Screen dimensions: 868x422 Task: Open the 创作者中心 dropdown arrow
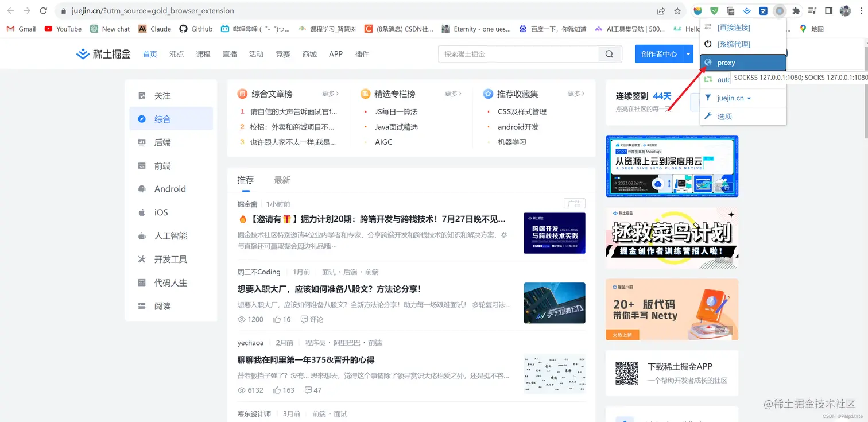click(x=688, y=53)
